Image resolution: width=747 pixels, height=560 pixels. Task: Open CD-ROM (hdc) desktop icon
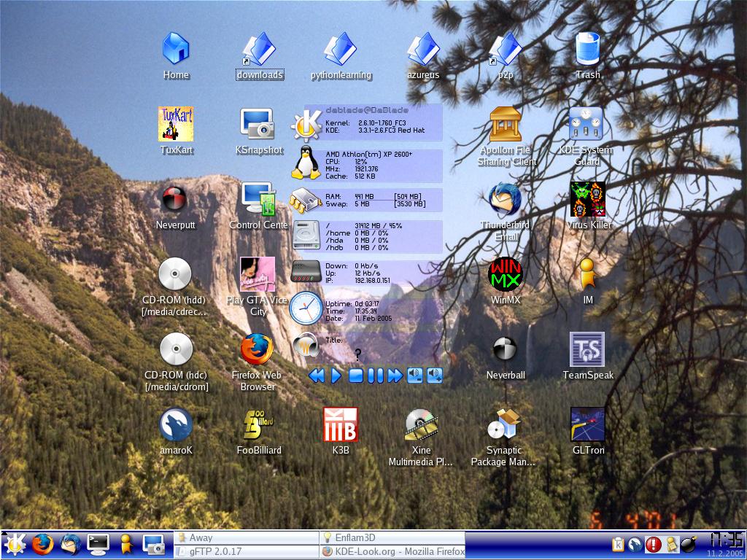[x=177, y=349]
